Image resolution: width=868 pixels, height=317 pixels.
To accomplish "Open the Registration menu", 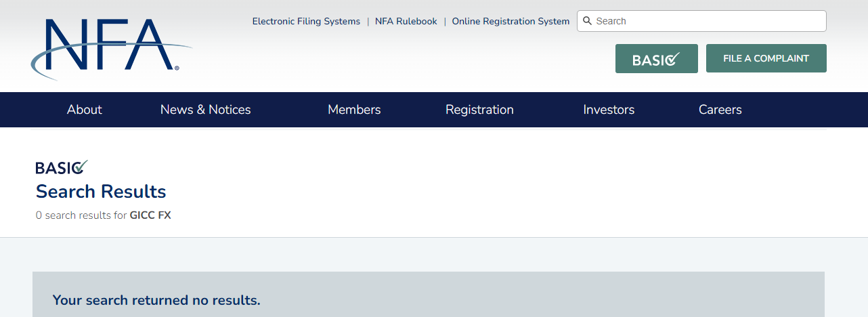I will (479, 110).
